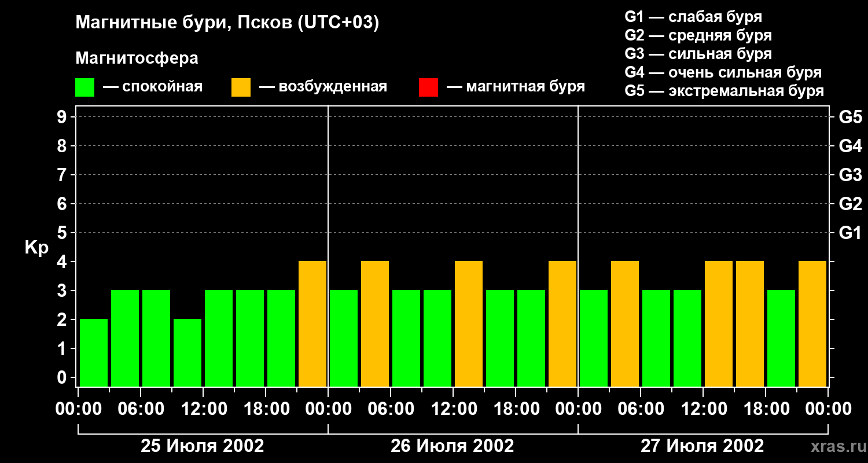This screenshot has height=463, width=868.
Task: Click the '26 Июля 2002' date label
Action: (453, 446)
